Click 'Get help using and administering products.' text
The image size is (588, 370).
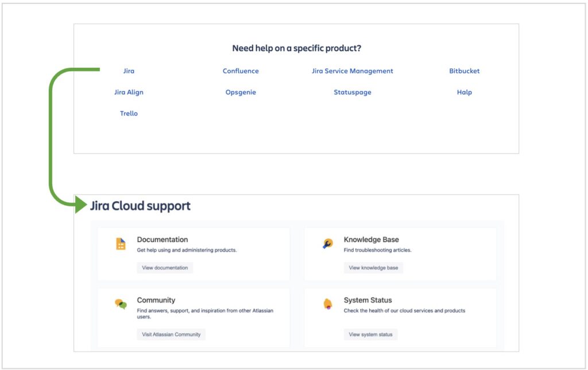[x=187, y=250]
